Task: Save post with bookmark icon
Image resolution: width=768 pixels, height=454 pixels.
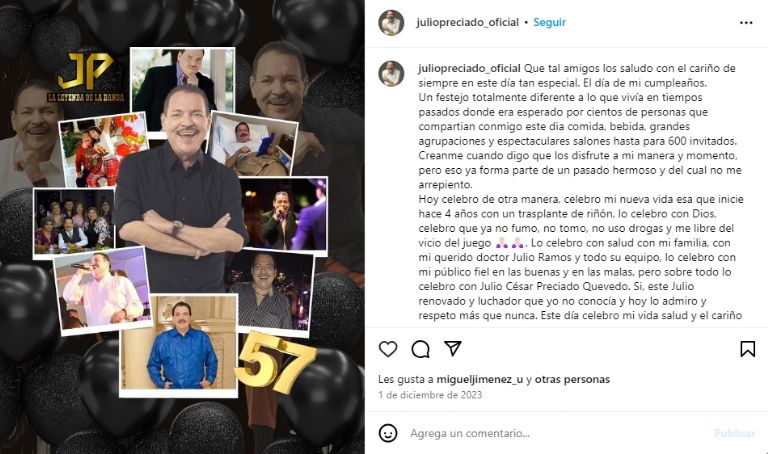Action: [x=747, y=349]
